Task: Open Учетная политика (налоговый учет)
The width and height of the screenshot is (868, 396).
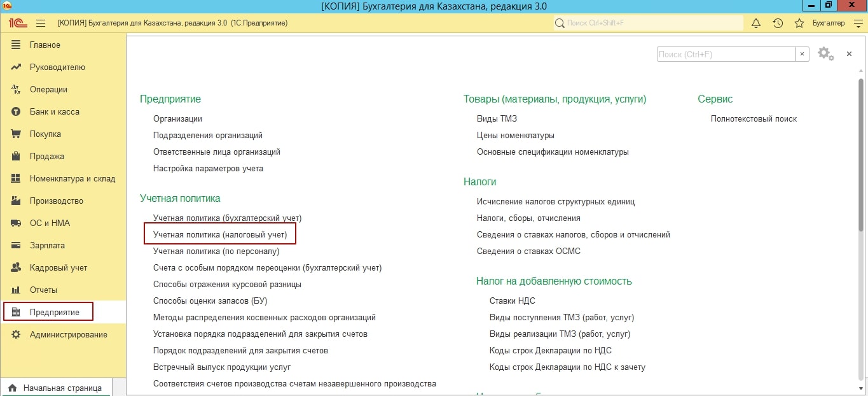Action: coord(220,235)
